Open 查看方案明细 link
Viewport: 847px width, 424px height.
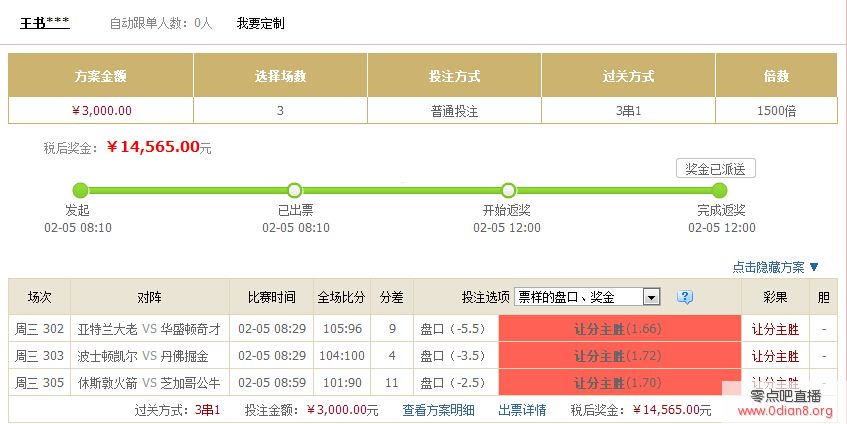coord(438,410)
